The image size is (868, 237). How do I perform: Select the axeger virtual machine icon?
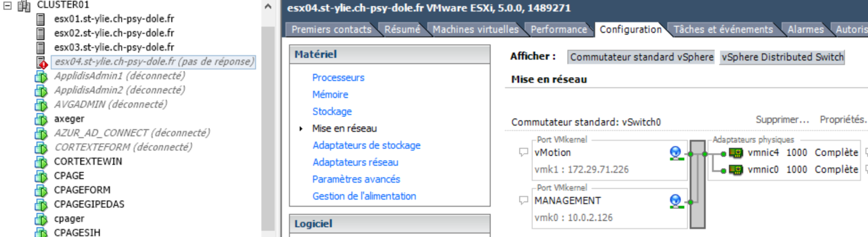pyautogui.click(x=41, y=119)
